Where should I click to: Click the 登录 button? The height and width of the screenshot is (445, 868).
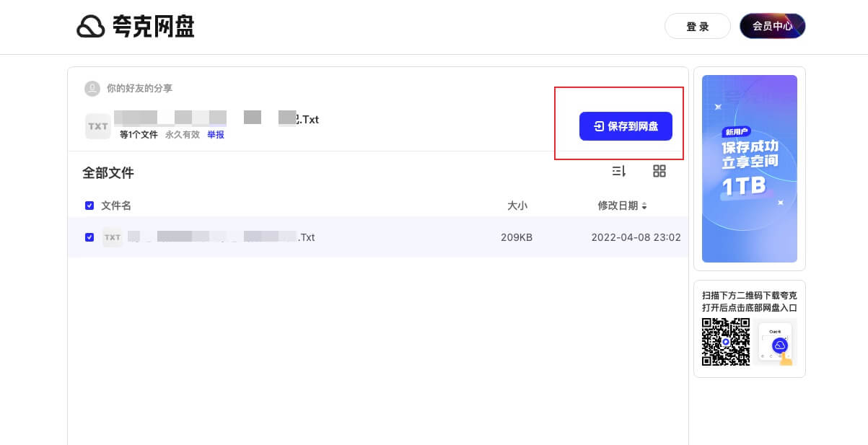(697, 27)
